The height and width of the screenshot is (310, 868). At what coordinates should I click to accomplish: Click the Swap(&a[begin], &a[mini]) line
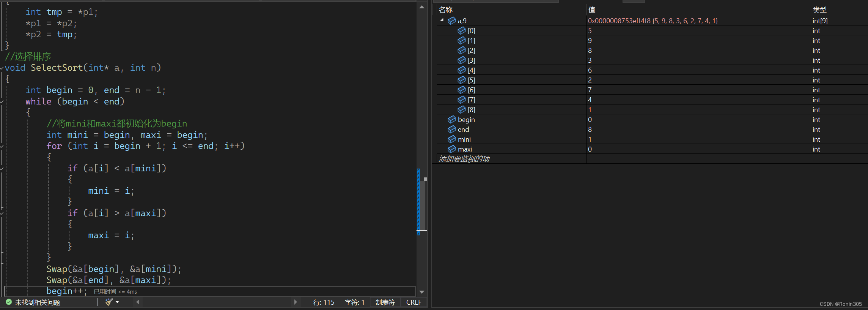click(114, 269)
